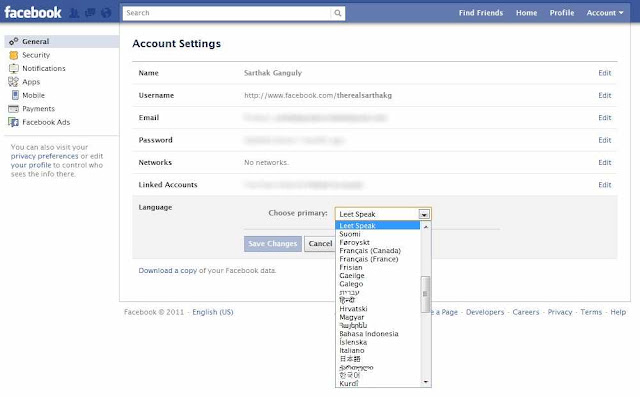This screenshot has height=397, width=640.
Task: Open the Privacy footer link
Action: [560, 312]
